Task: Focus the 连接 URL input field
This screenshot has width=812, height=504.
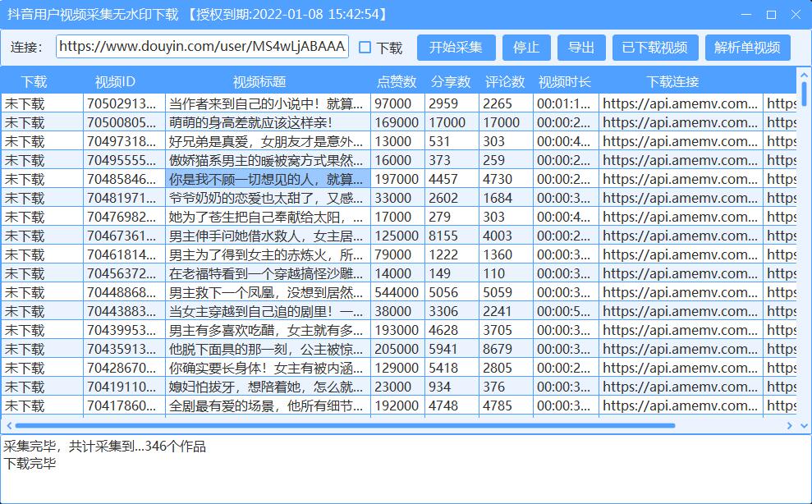Action: pos(203,47)
